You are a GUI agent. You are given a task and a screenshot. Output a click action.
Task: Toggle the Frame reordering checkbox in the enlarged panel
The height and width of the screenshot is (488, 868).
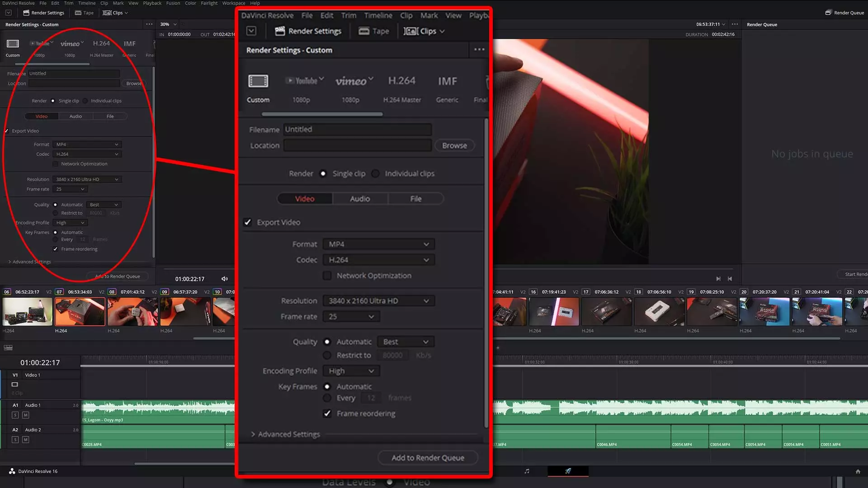327,413
